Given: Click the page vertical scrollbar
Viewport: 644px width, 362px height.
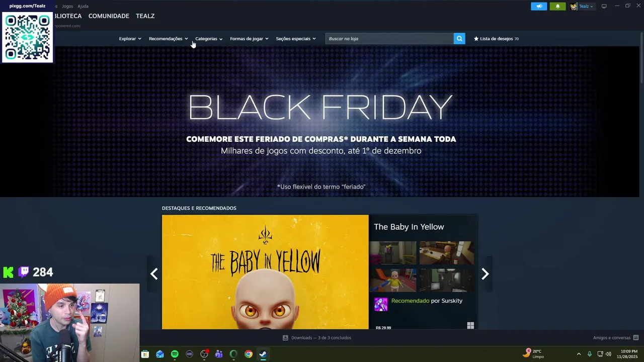Looking at the screenshot, I should 641,58.
